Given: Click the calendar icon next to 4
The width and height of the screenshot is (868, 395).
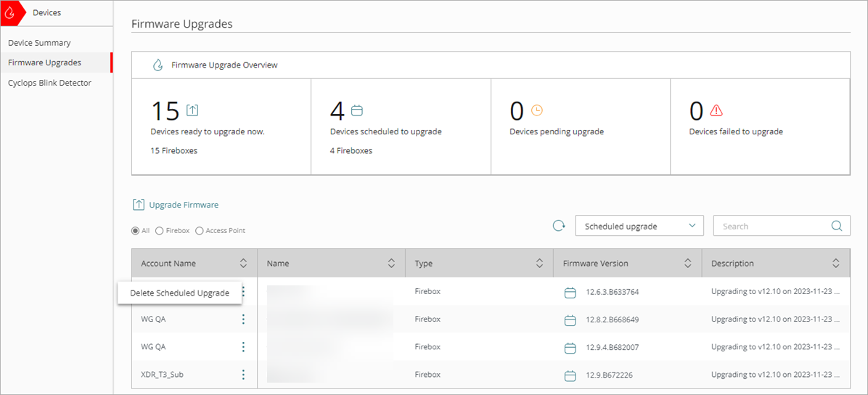Looking at the screenshot, I should pyautogui.click(x=356, y=110).
